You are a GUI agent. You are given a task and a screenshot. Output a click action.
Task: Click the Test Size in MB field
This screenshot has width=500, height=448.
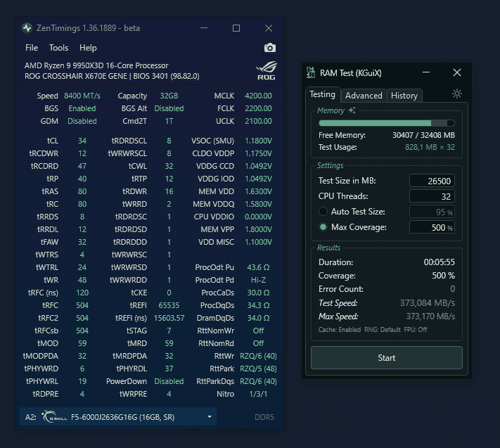tap(432, 181)
